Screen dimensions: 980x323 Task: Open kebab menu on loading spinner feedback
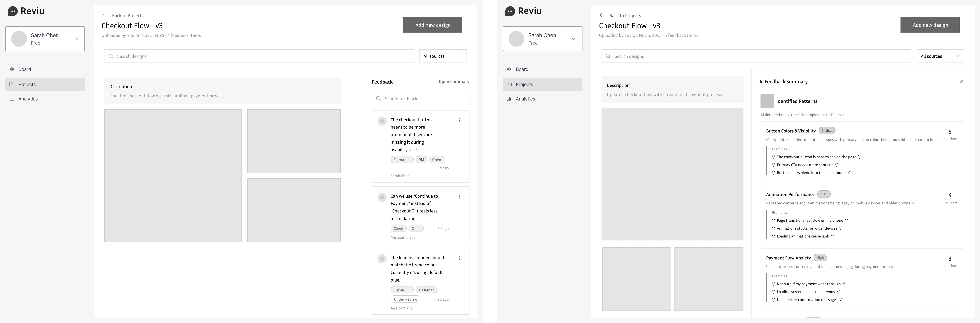click(x=459, y=258)
